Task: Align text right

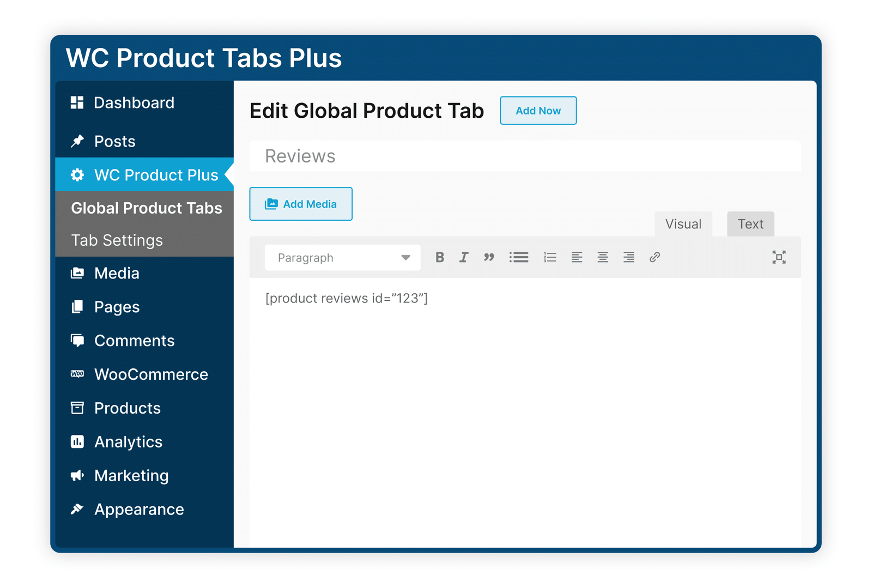Action: tap(629, 257)
